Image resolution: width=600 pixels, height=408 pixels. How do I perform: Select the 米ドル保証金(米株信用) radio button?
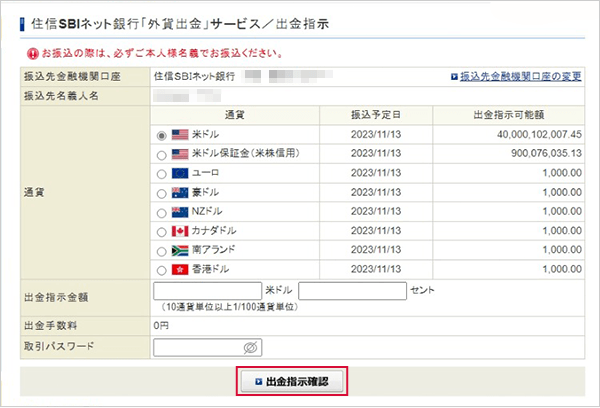(x=162, y=155)
